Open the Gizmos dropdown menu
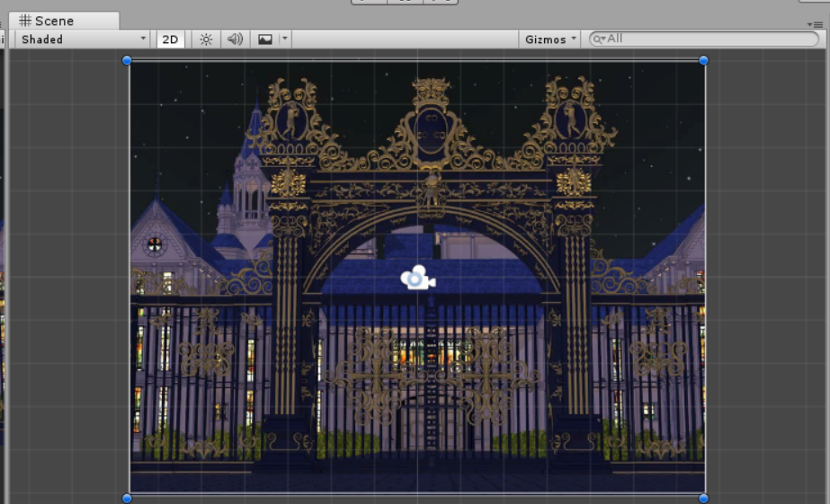Image resolution: width=830 pixels, height=504 pixels. pos(550,40)
